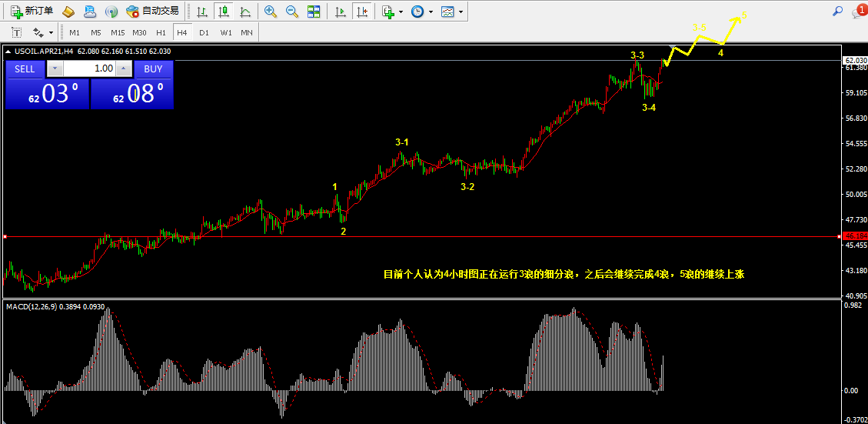Click the USOIL.APR21,H4 chart title

click(45, 52)
